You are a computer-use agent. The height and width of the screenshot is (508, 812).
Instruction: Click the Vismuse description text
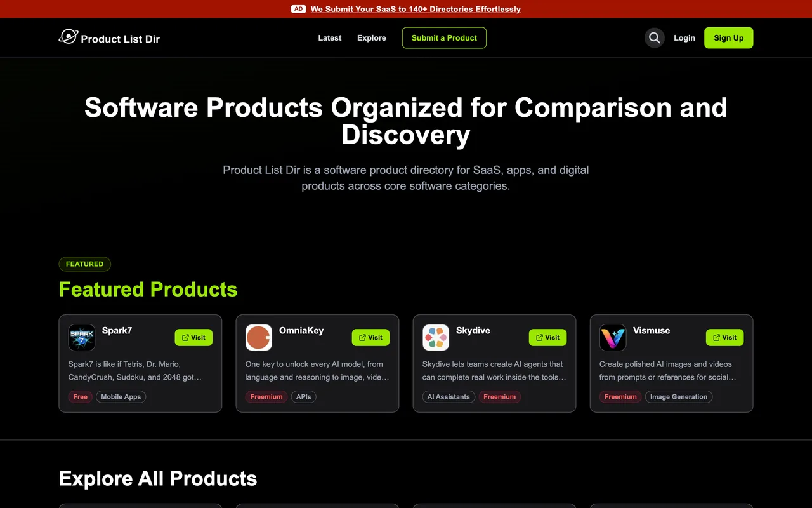(x=668, y=371)
